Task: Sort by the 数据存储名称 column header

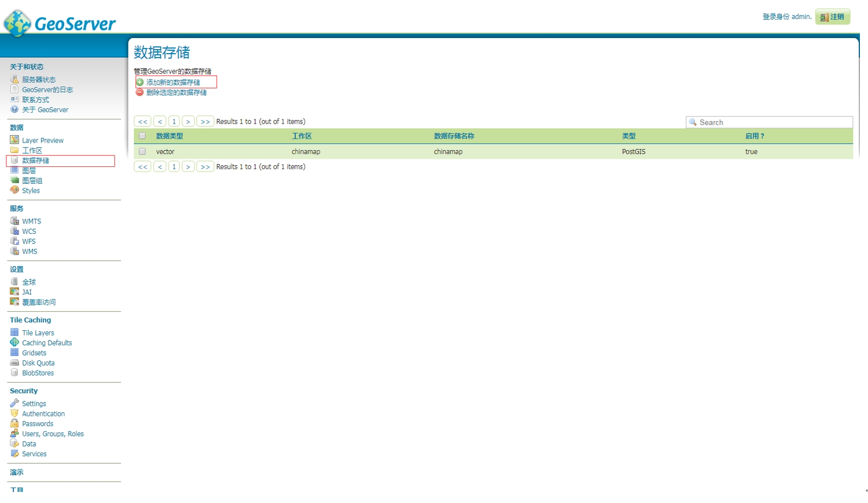Action: (x=454, y=136)
